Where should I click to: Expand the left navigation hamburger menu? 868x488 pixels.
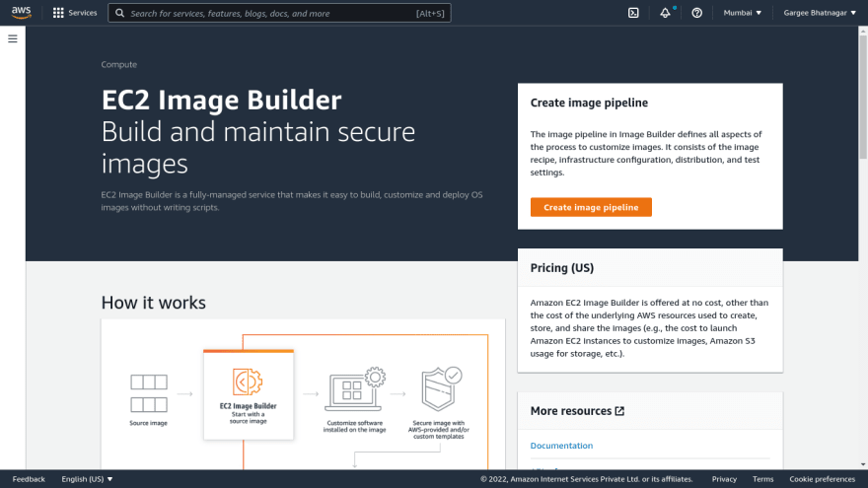pos(13,38)
